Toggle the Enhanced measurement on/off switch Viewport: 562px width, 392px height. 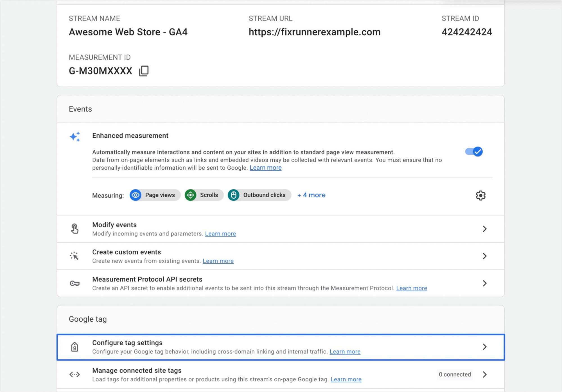[x=474, y=151]
